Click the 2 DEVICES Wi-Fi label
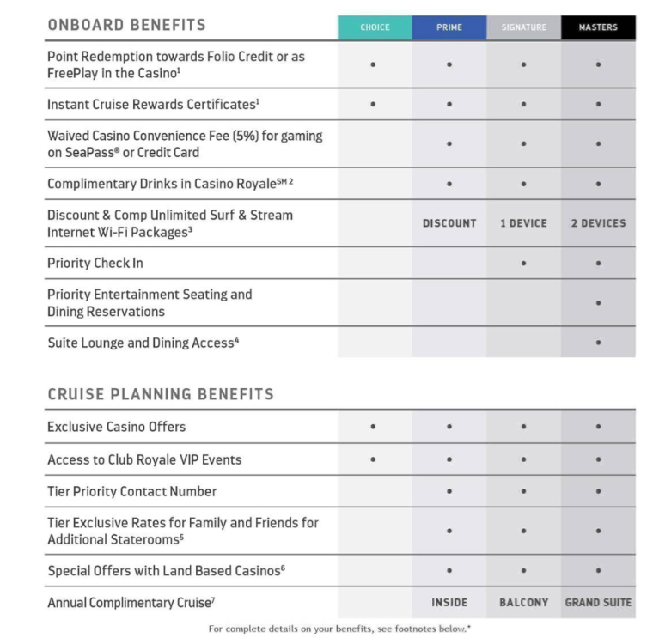This screenshot has width=653, height=644. click(x=599, y=223)
